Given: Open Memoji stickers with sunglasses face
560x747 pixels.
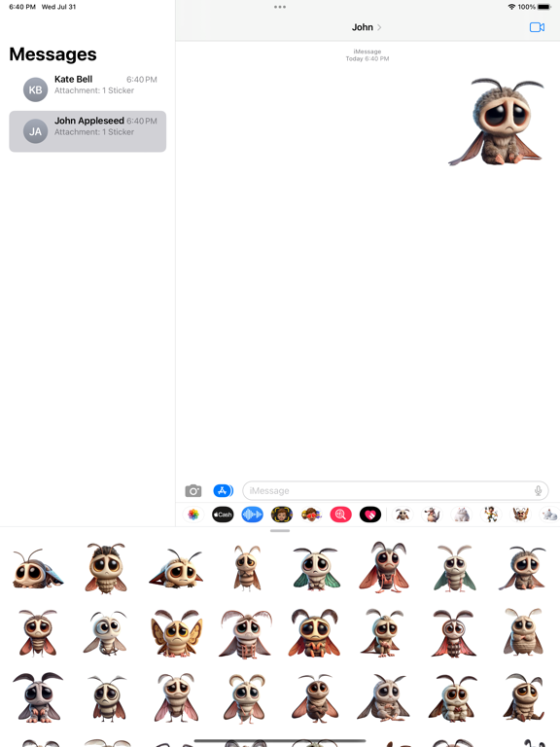Looking at the screenshot, I should tap(311, 515).
